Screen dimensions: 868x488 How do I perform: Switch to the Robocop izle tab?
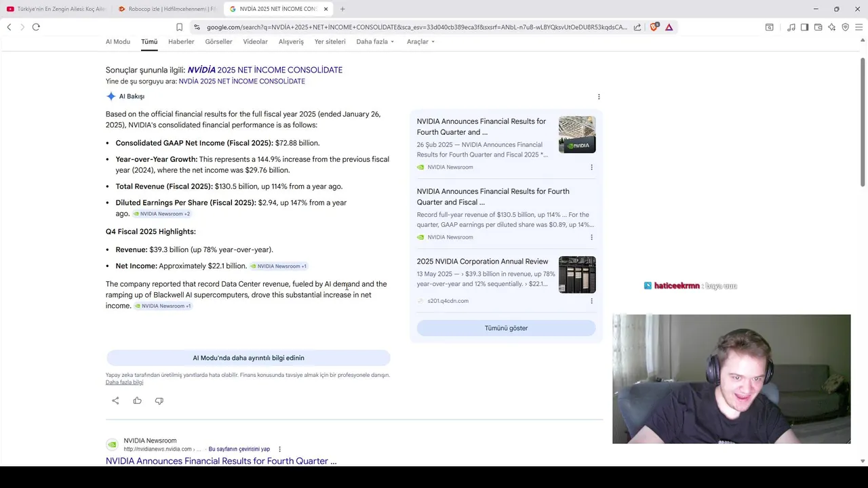tap(166, 9)
